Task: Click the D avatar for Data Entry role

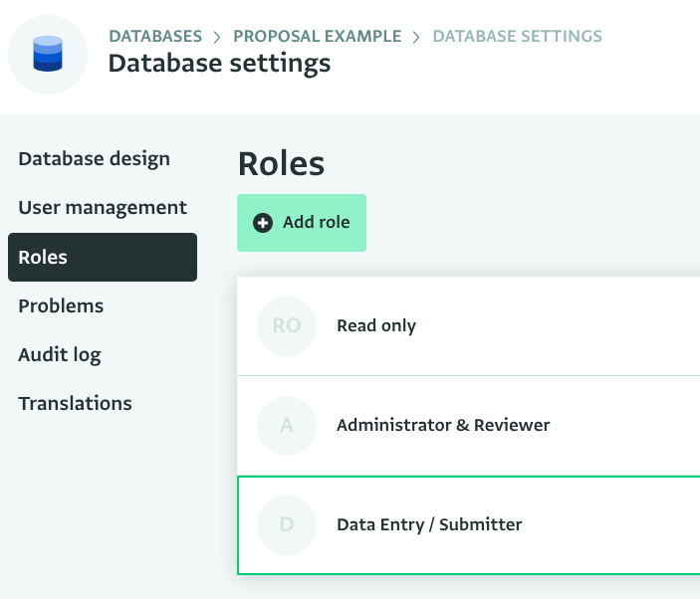Action: (x=287, y=525)
